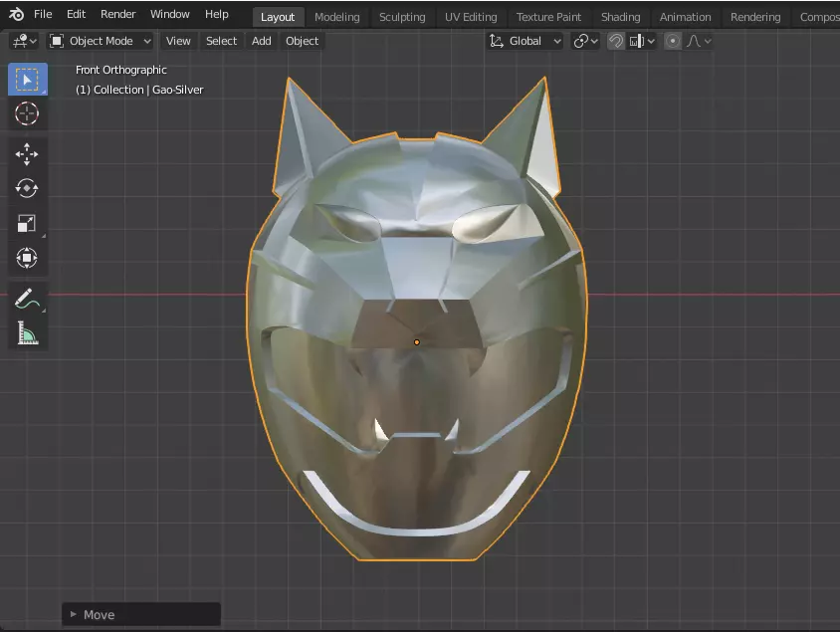Open the Help menu
The height and width of the screenshot is (632, 840).
click(x=216, y=15)
